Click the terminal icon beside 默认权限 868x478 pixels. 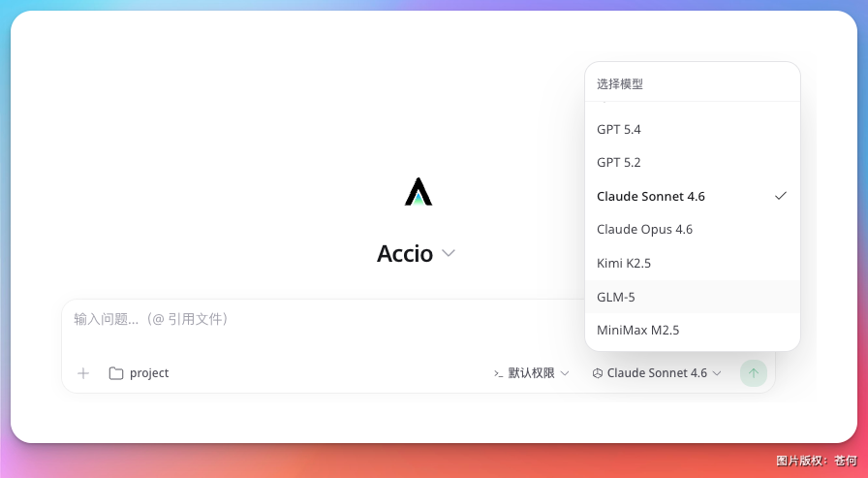click(498, 374)
